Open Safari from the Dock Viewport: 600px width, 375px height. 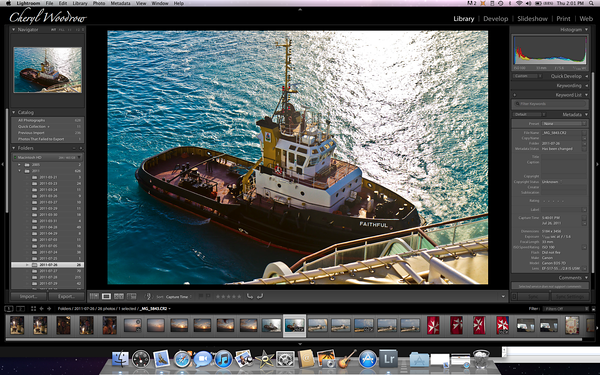click(x=182, y=359)
